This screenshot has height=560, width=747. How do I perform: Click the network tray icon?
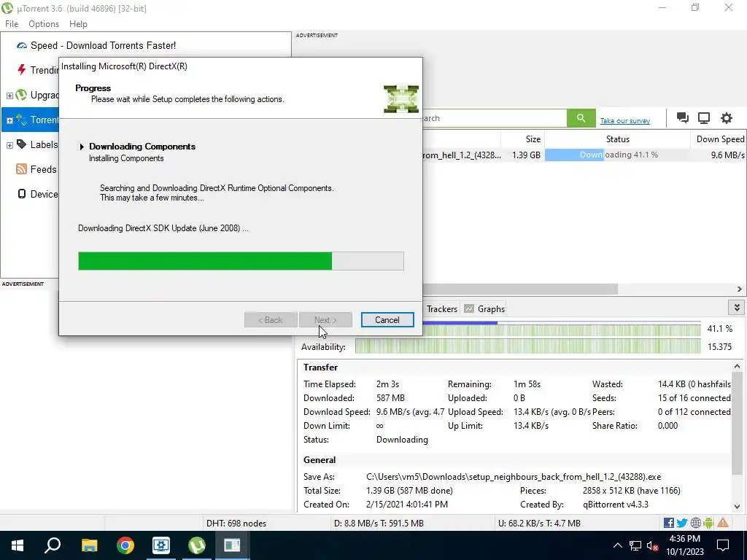point(635,545)
